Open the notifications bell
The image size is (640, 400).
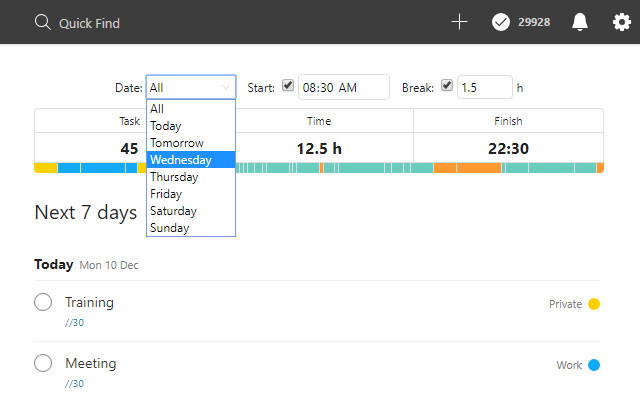click(x=580, y=22)
